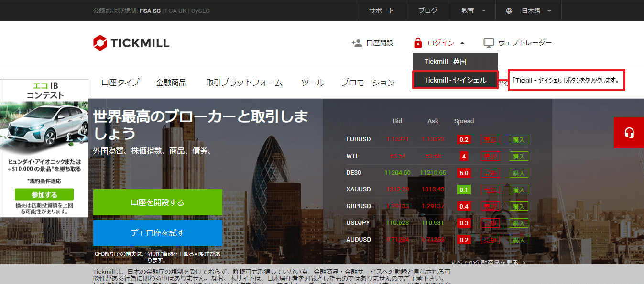Click the 口座を開設する green button
This screenshot has height=284, width=644.
158,202
